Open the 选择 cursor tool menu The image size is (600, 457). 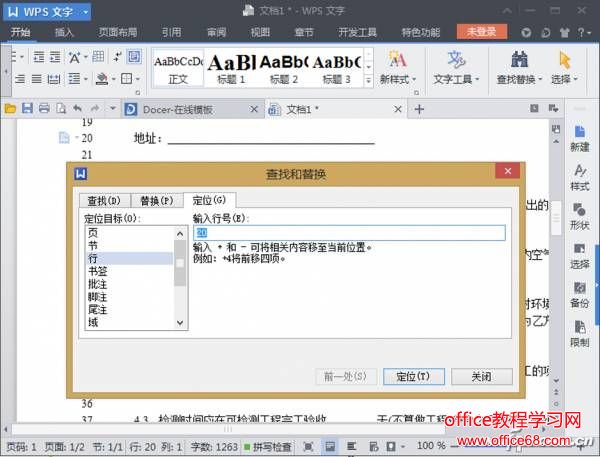tap(564, 68)
